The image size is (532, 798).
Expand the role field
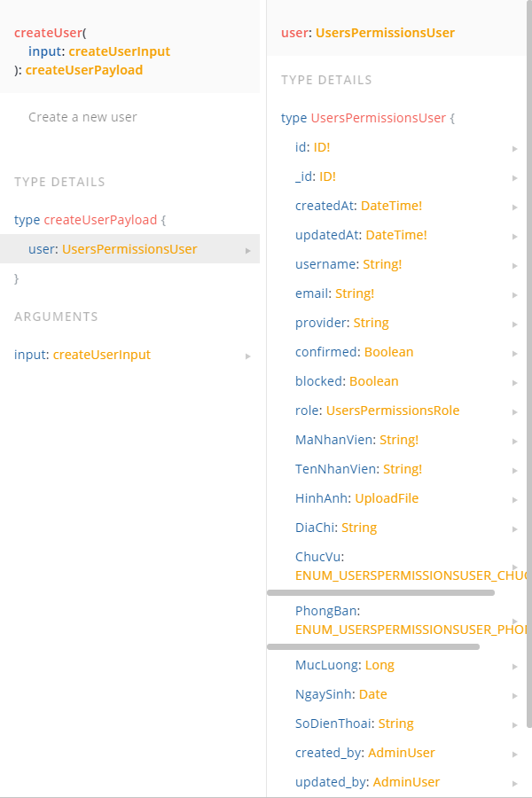click(514, 411)
